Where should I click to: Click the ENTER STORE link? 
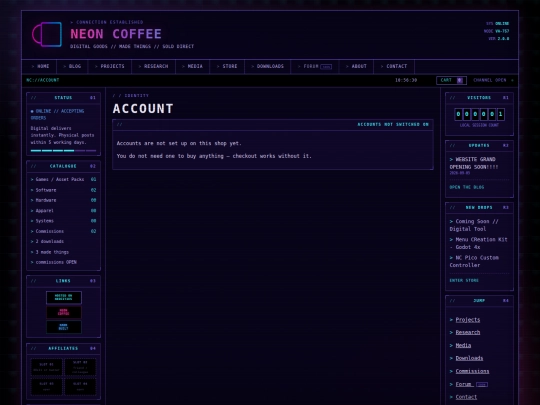click(464, 281)
